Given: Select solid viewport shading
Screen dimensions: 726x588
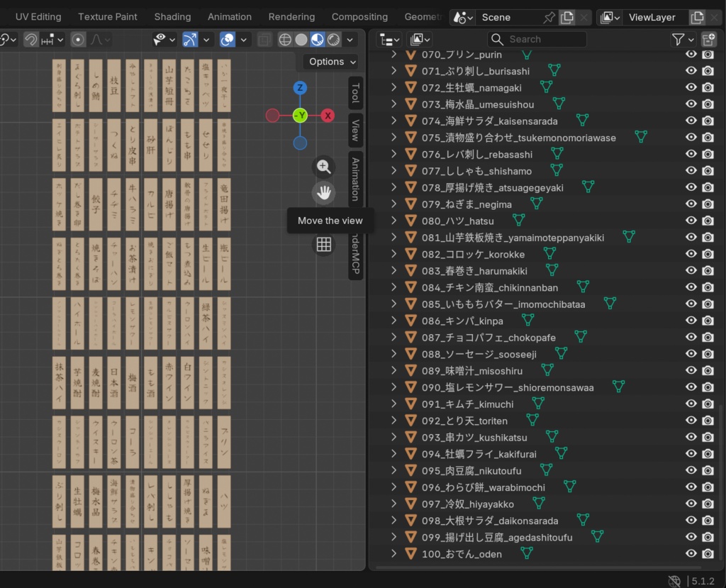Looking at the screenshot, I should pyautogui.click(x=301, y=40).
